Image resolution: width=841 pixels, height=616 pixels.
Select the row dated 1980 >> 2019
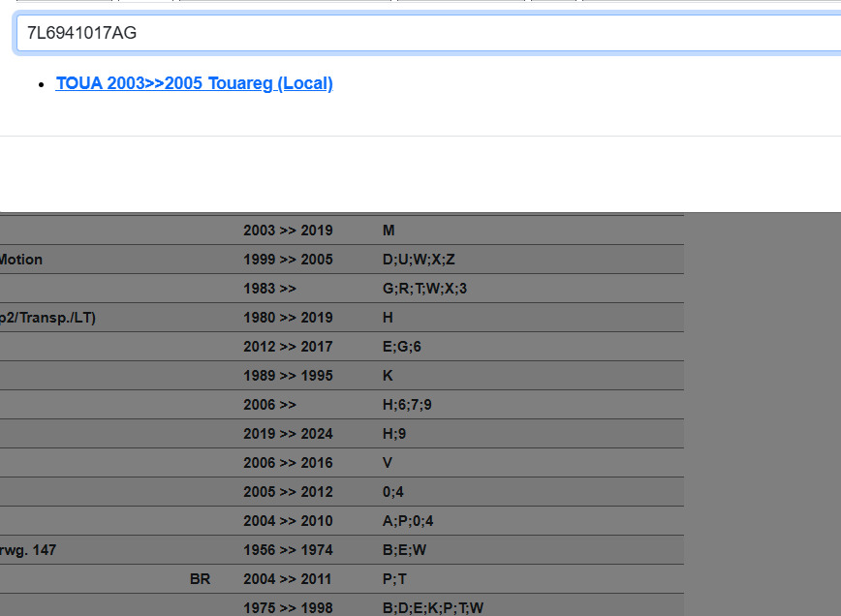pos(288,318)
